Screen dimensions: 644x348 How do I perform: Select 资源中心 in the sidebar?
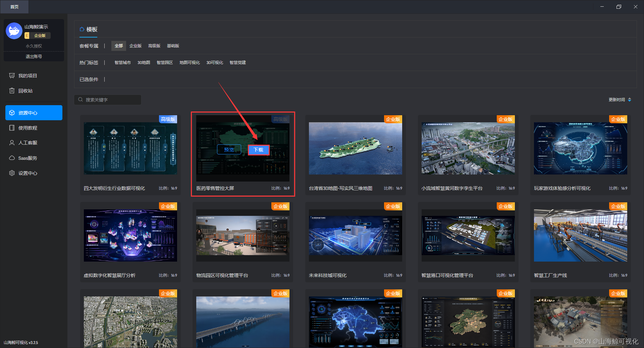pos(34,113)
